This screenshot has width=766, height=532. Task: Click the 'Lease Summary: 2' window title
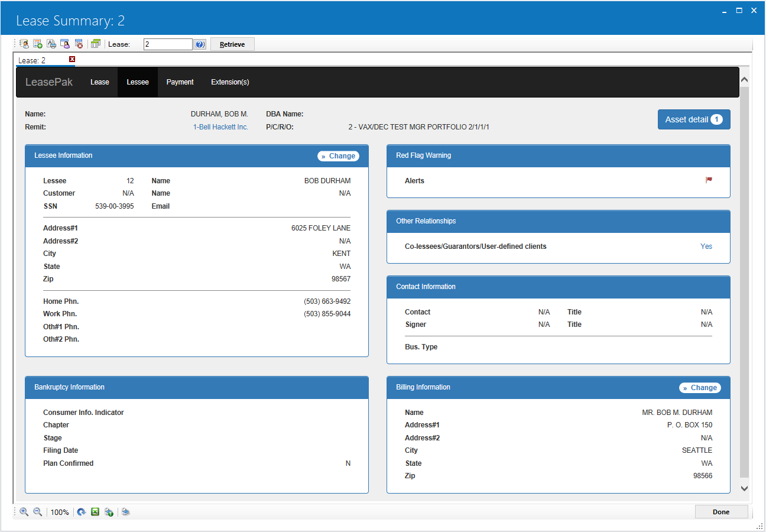[x=70, y=21]
